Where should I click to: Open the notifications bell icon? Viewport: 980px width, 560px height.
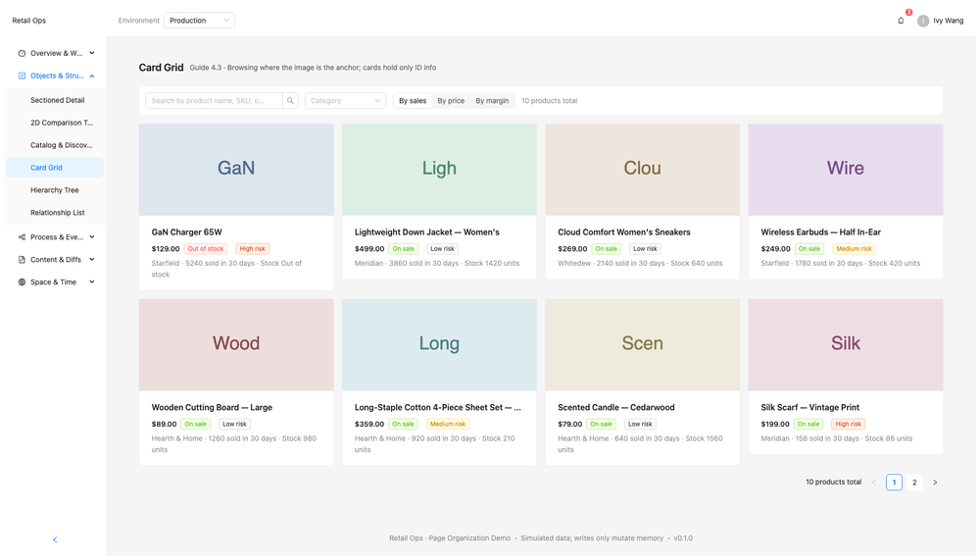(901, 21)
